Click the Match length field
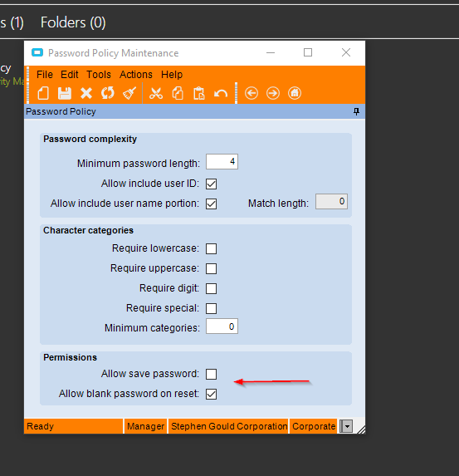 point(331,202)
